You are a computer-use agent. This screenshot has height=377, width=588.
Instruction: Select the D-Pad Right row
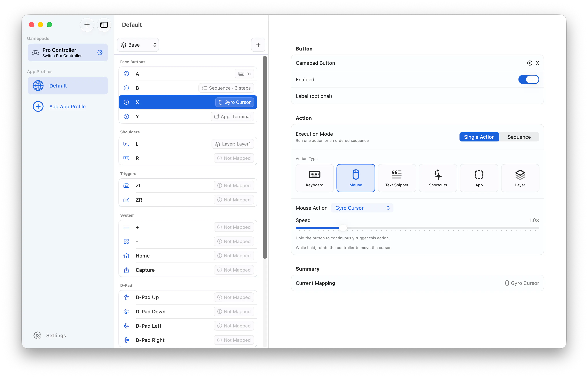(x=188, y=340)
